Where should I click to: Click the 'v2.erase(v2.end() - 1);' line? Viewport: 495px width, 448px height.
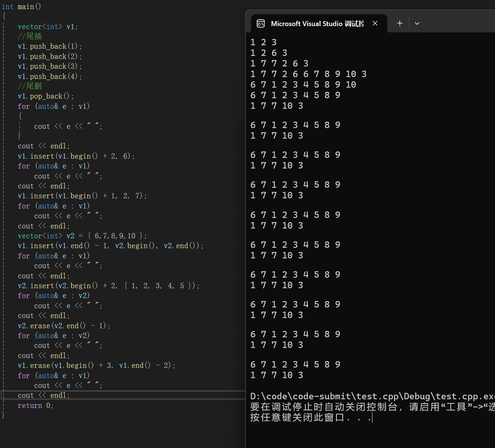point(64,326)
